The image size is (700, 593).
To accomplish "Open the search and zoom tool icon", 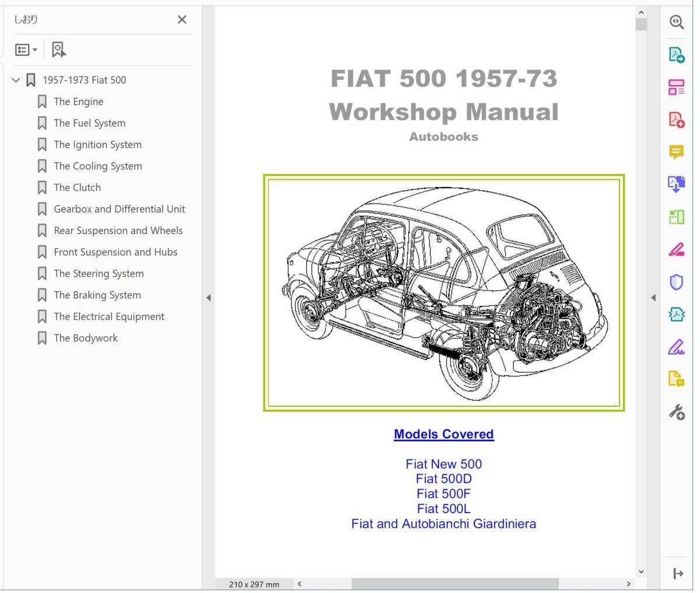I will (677, 22).
